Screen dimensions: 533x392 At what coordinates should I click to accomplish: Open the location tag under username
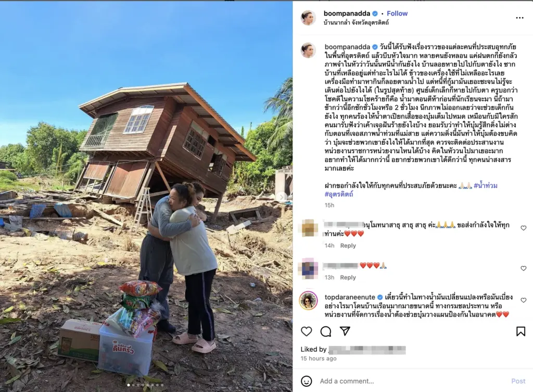coord(356,23)
